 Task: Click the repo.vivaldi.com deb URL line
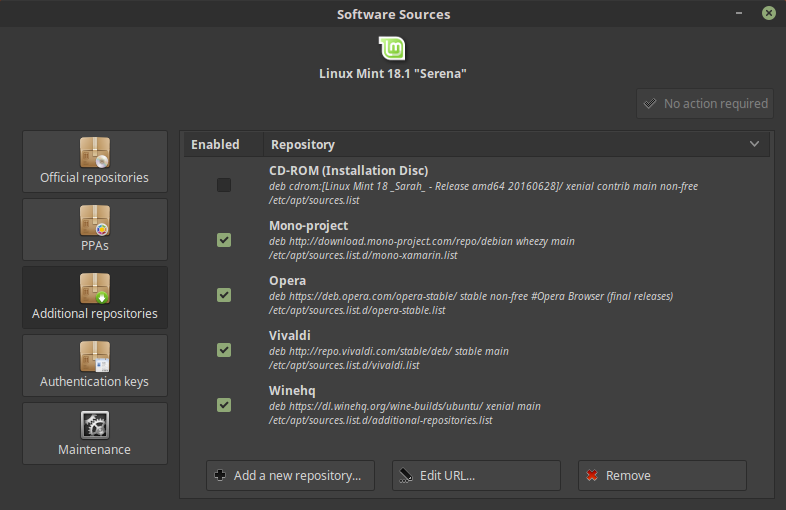pos(388,351)
